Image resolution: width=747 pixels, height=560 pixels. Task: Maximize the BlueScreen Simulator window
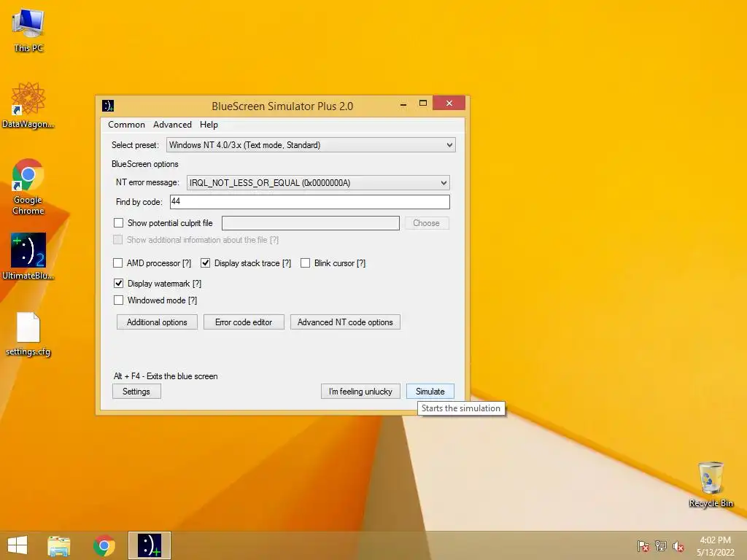tap(422, 104)
